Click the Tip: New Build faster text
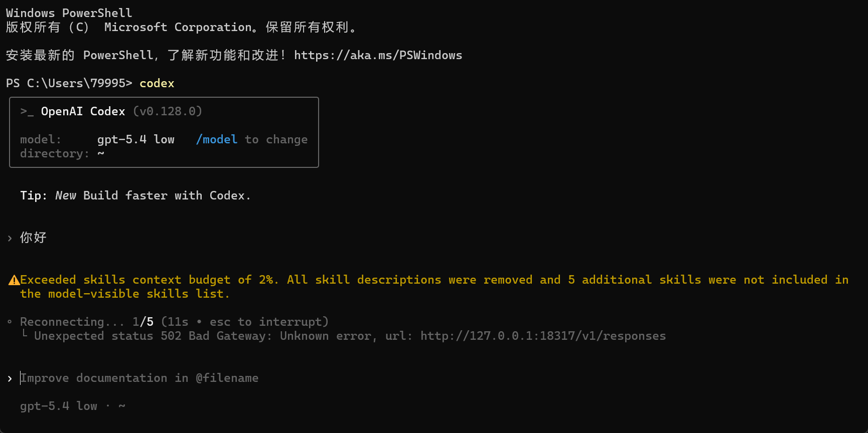Viewport: 868px width, 433px height. coord(135,195)
